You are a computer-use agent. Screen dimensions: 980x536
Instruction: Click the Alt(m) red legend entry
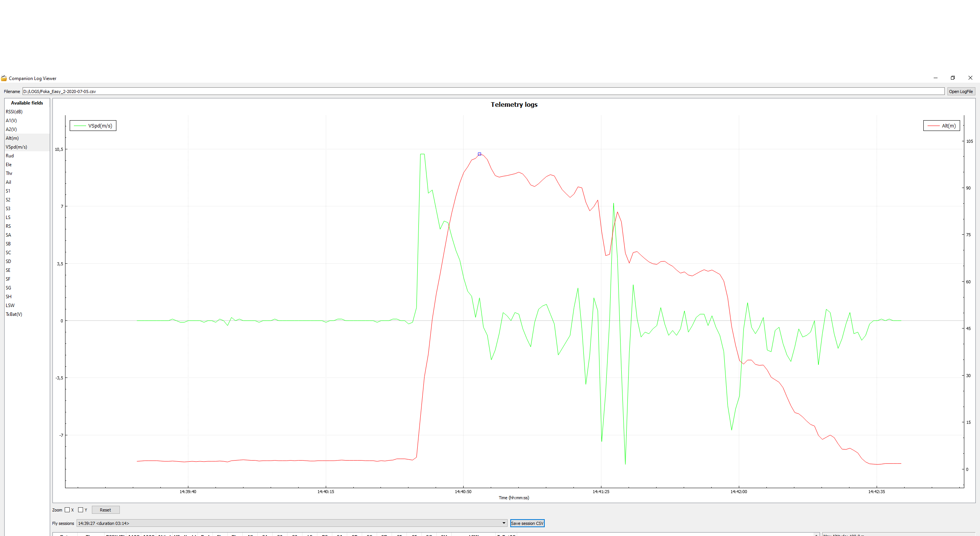[942, 126]
